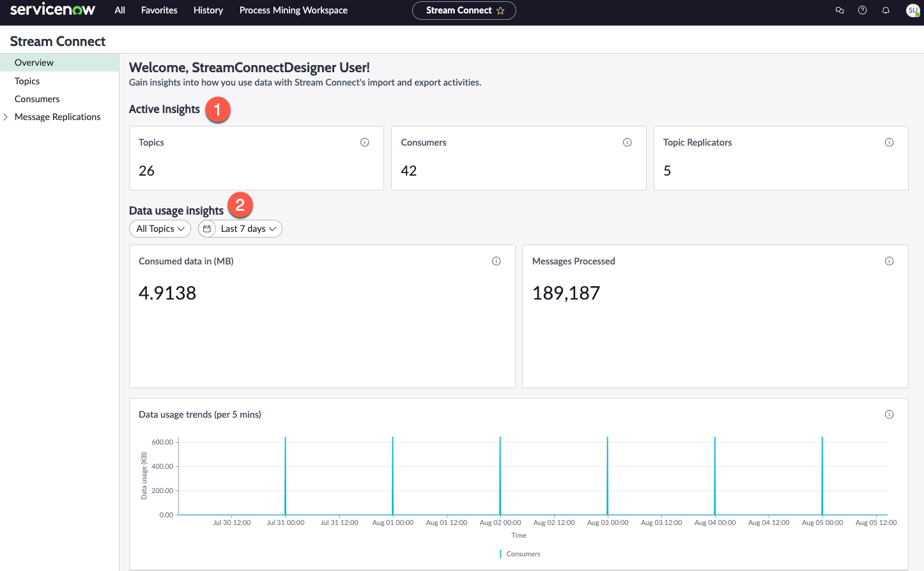Click the Consumed data in (MB) title
Image resolution: width=924 pixels, height=571 pixels.
pyautogui.click(x=186, y=261)
